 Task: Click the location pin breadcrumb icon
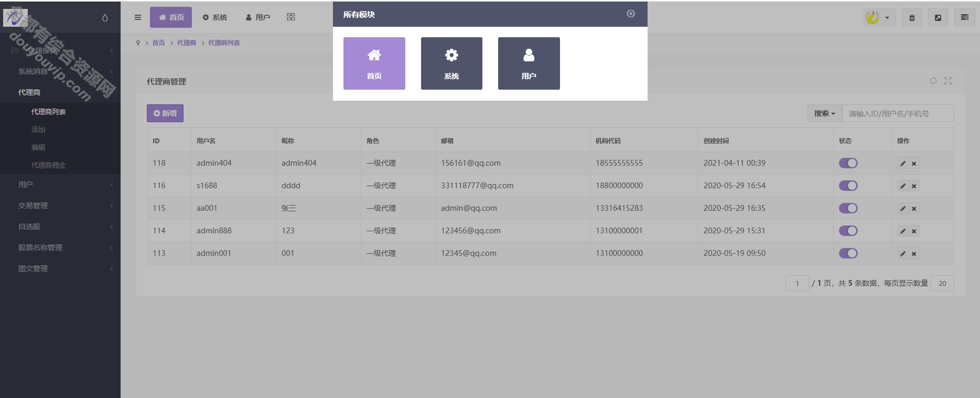[x=138, y=43]
